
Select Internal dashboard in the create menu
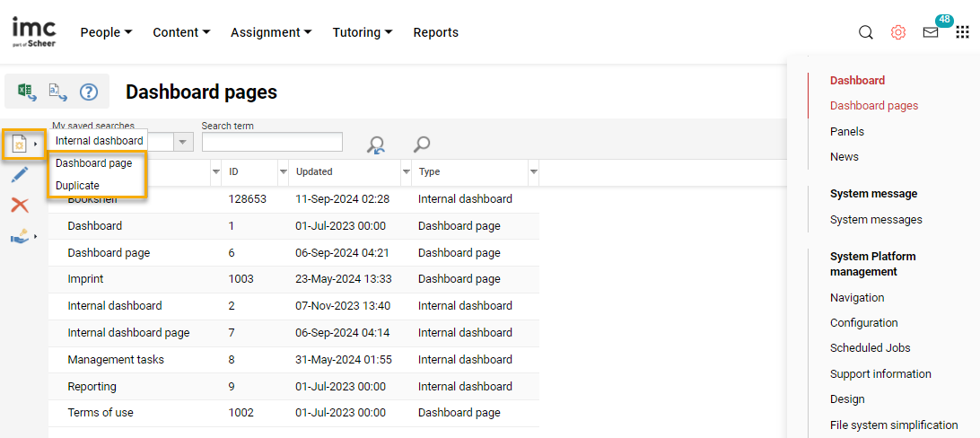(99, 141)
